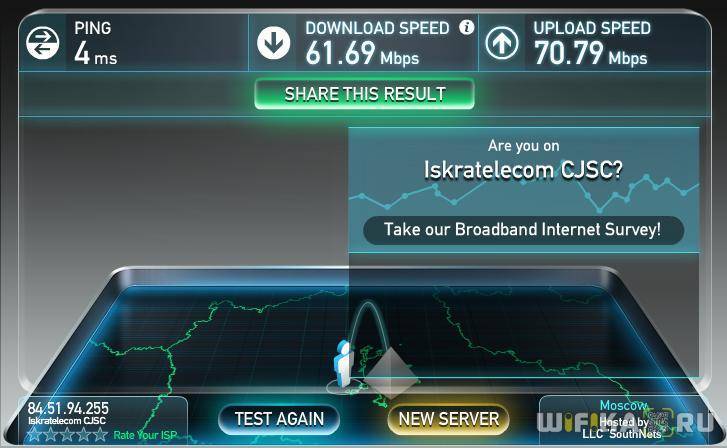This screenshot has width=727, height=448.
Task: Open download speed info icon
Action: click(x=467, y=27)
